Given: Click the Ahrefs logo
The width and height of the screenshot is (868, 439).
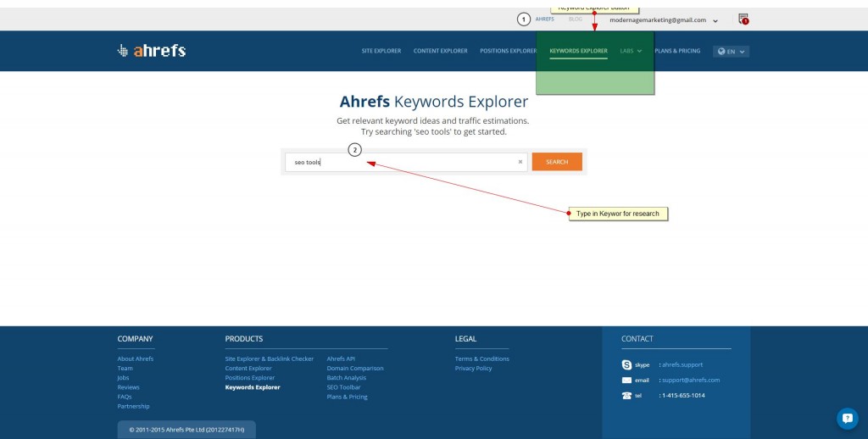Looking at the screenshot, I should (x=152, y=50).
